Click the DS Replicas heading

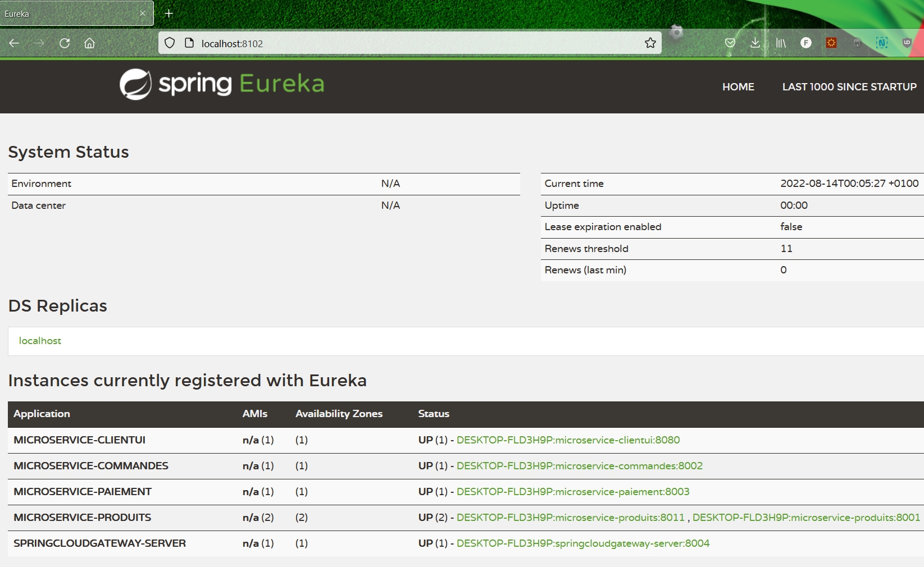click(57, 306)
